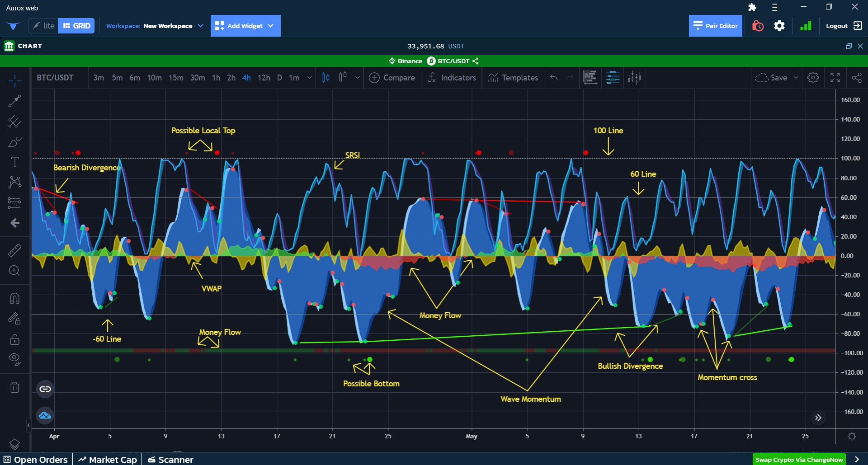Toggle the magnet snap mode
868x465 pixels.
[14, 298]
